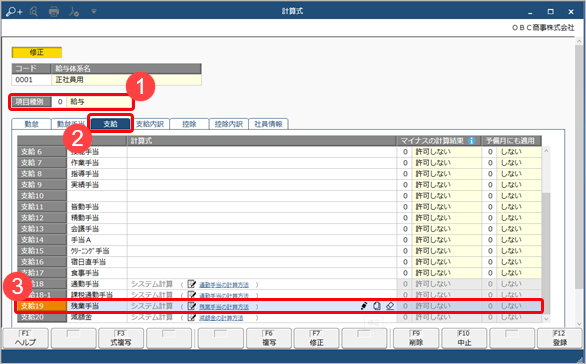
Task: Click the コード field showing 0001
Action: [31, 80]
